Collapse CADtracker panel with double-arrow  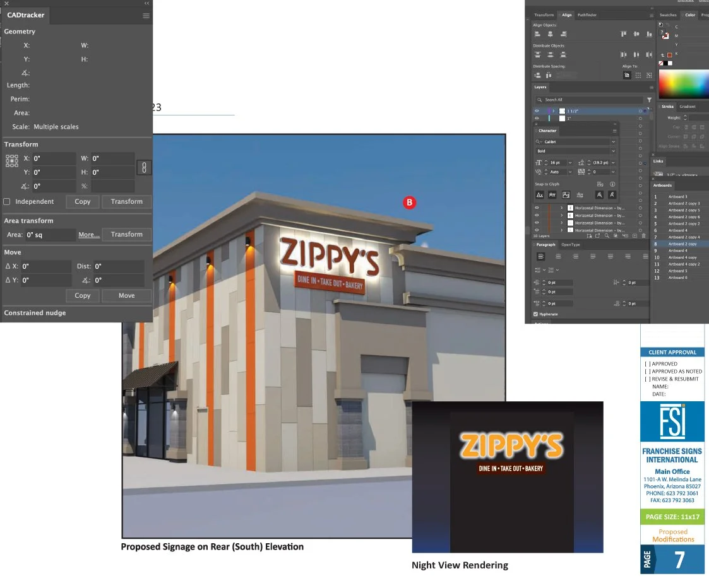coord(146,3)
